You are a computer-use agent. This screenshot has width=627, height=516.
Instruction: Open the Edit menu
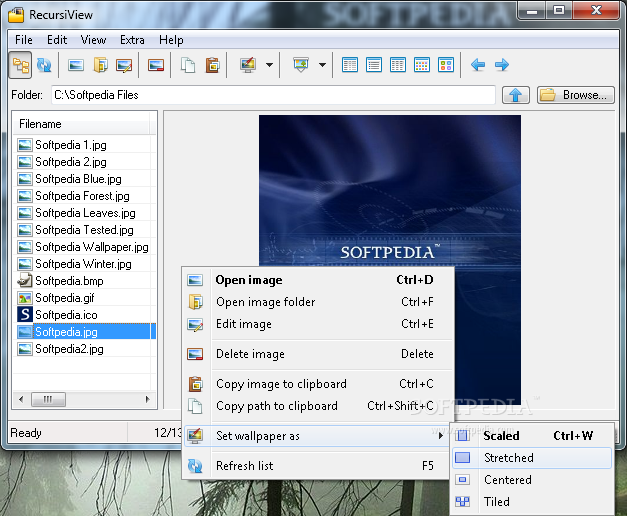coord(57,40)
